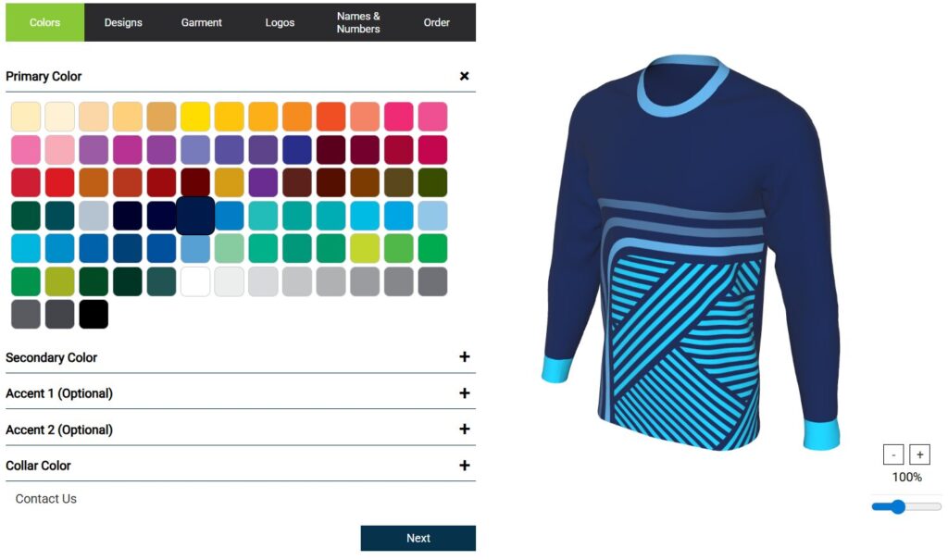Image resolution: width=948 pixels, height=560 pixels.
Task: Open the Garment tab
Action: point(201,22)
